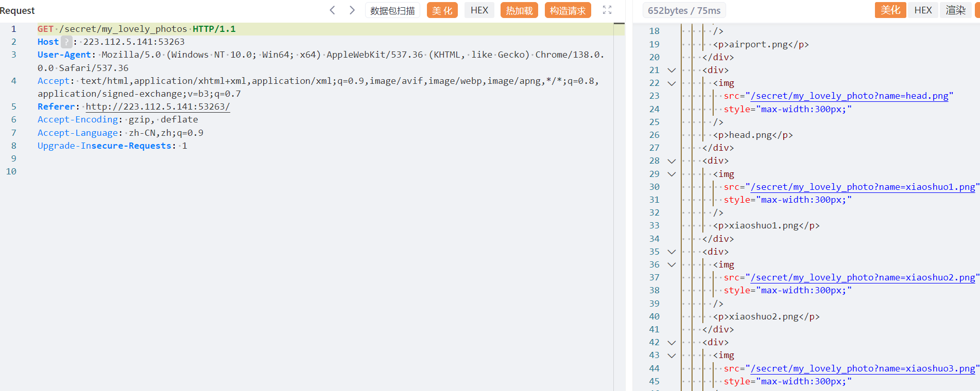The width and height of the screenshot is (980, 391).
Task: Collapse the div block at line 42
Action: pyautogui.click(x=672, y=343)
